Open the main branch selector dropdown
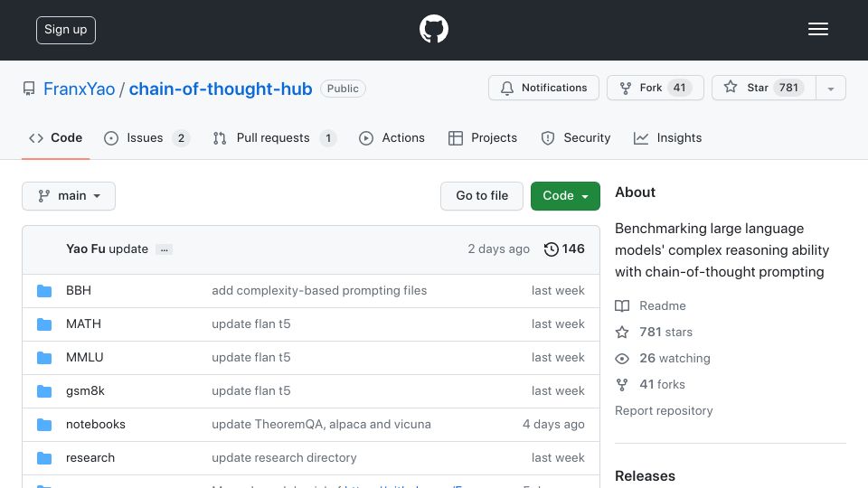The width and height of the screenshot is (868, 488). pos(69,196)
